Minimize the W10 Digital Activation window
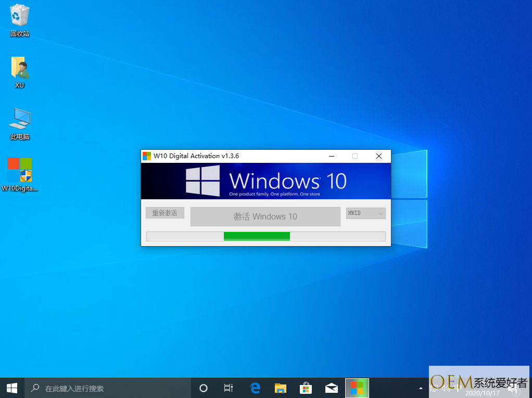Viewport: 532px width, 398px height. pyautogui.click(x=331, y=156)
